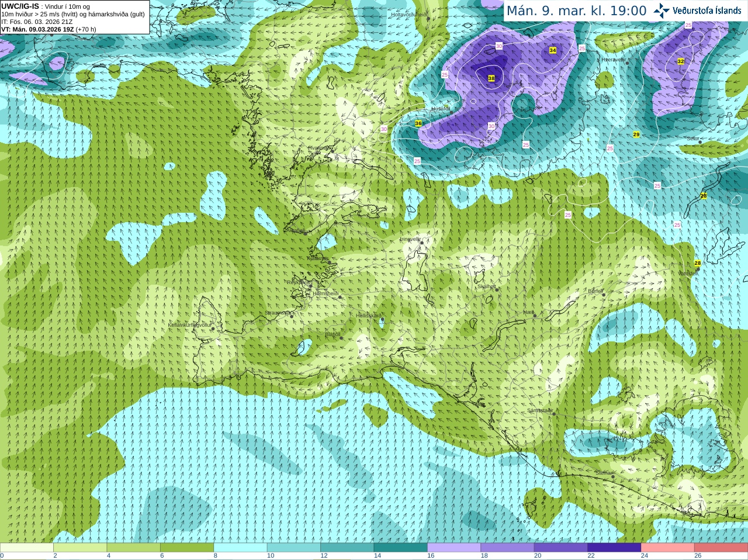Pick the 10–12 m/s legend swatch

[x=294, y=548]
